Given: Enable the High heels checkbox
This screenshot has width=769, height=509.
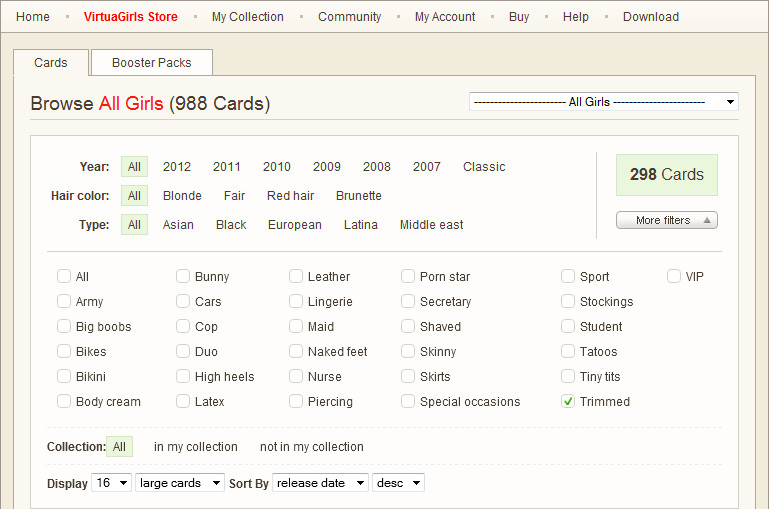Looking at the screenshot, I should (x=183, y=376).
